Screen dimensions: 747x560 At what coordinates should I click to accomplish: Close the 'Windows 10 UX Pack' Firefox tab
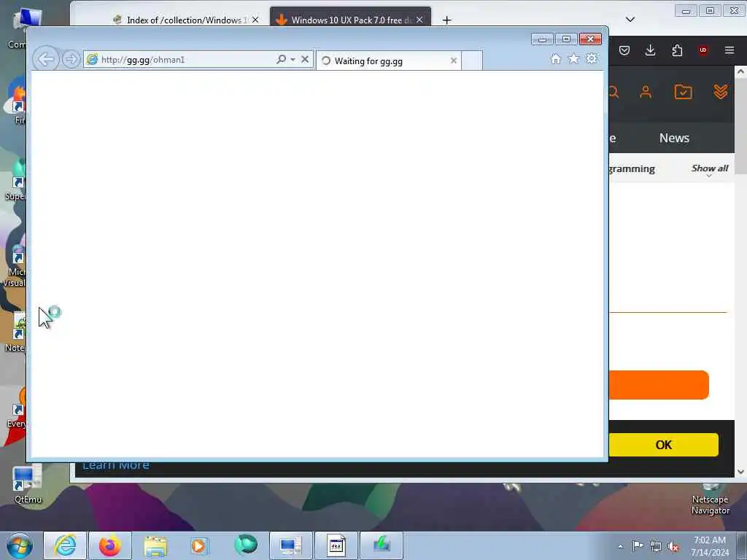click(419, 20)
